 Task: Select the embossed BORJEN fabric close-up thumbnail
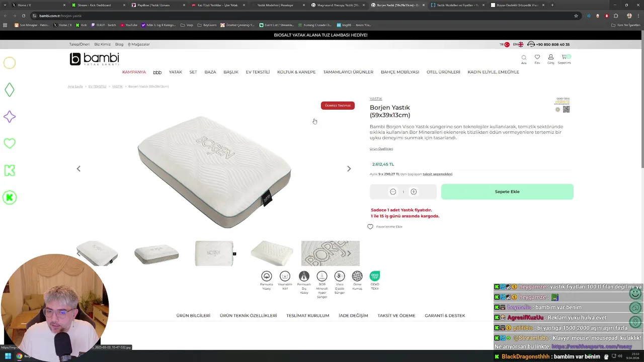pos(330,253)
